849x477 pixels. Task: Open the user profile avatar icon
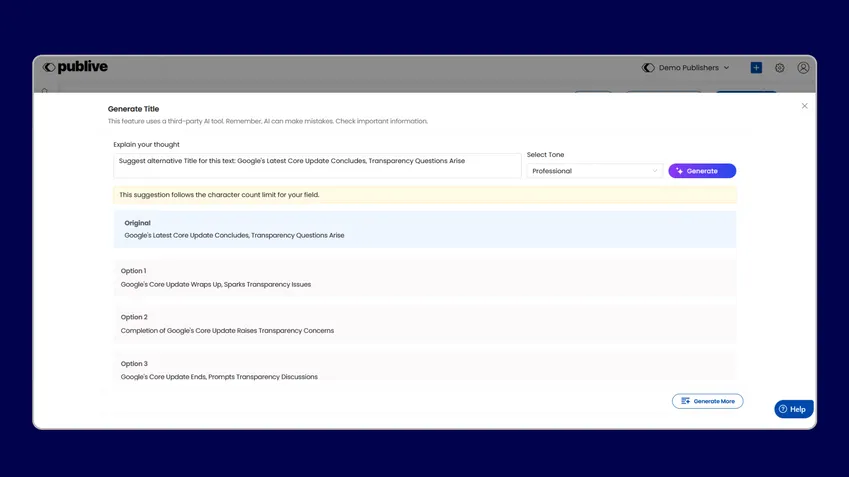point(803,68)
